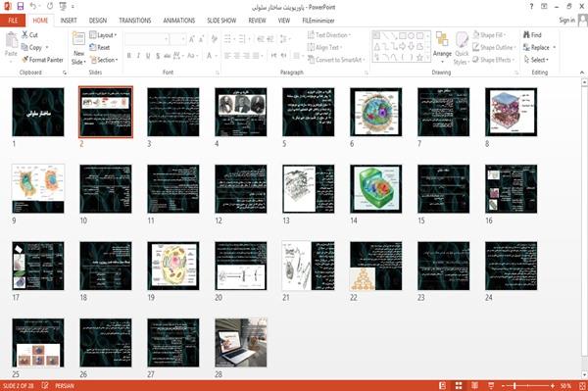Open the TRANSITIONS ribbon tab
Screen dimensions: 588x391
pos(135,21)
